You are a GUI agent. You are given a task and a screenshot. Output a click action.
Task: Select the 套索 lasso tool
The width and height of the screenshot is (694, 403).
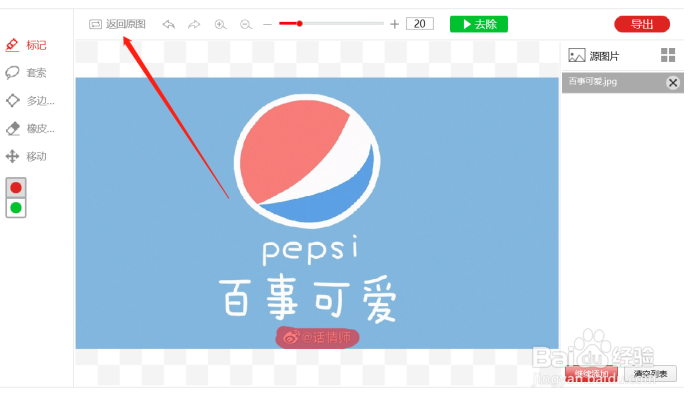pyautogui.click(x=26, y=73)
